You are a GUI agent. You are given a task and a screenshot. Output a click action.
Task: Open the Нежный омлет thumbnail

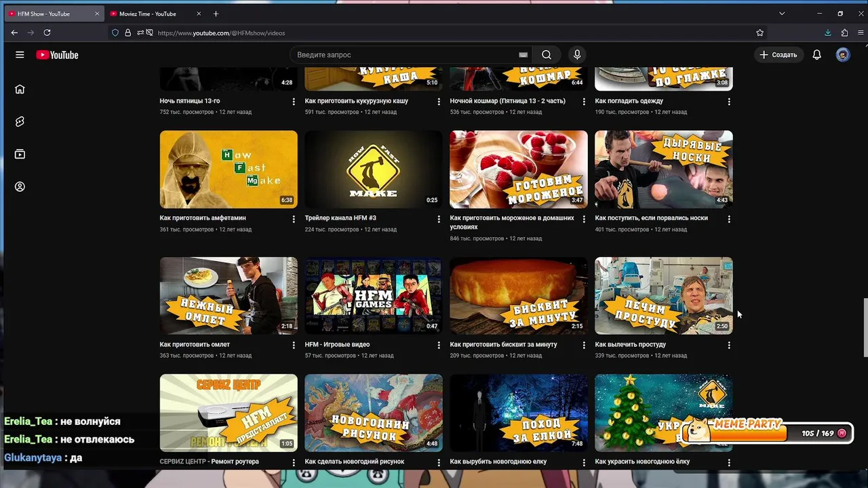(x=229, y=296)
